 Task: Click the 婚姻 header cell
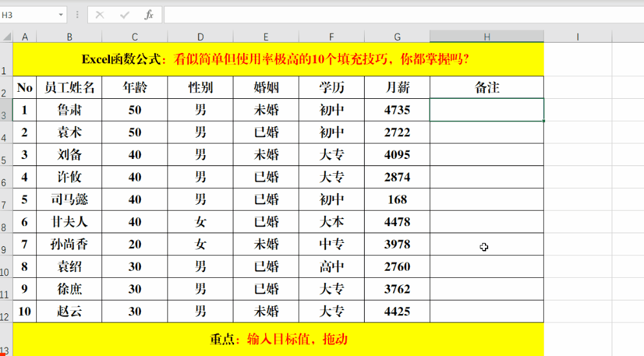(266, 87)
